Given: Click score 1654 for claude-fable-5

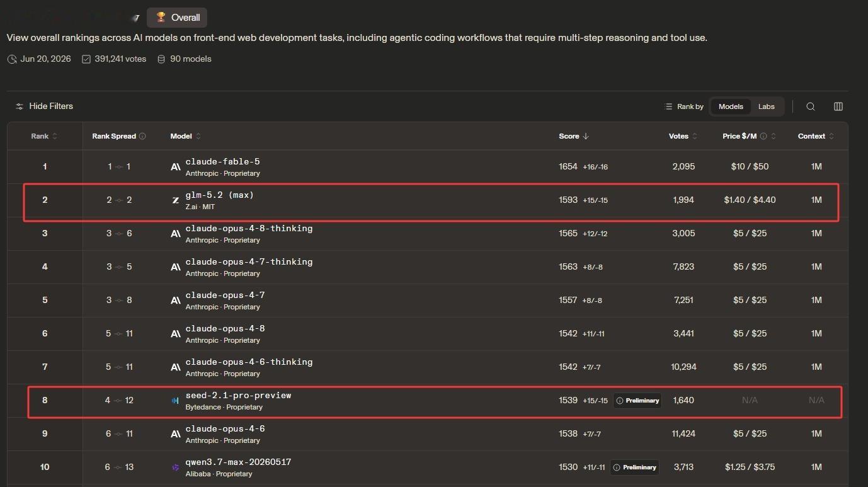Looking at the screenshot, I should 568,167.
